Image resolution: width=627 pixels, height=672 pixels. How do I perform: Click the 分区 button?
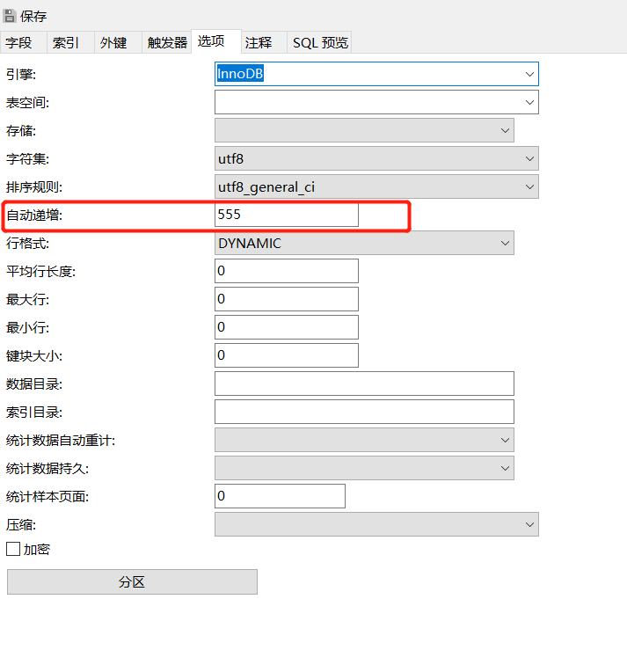pyautogui.click(x=132, y=582)
